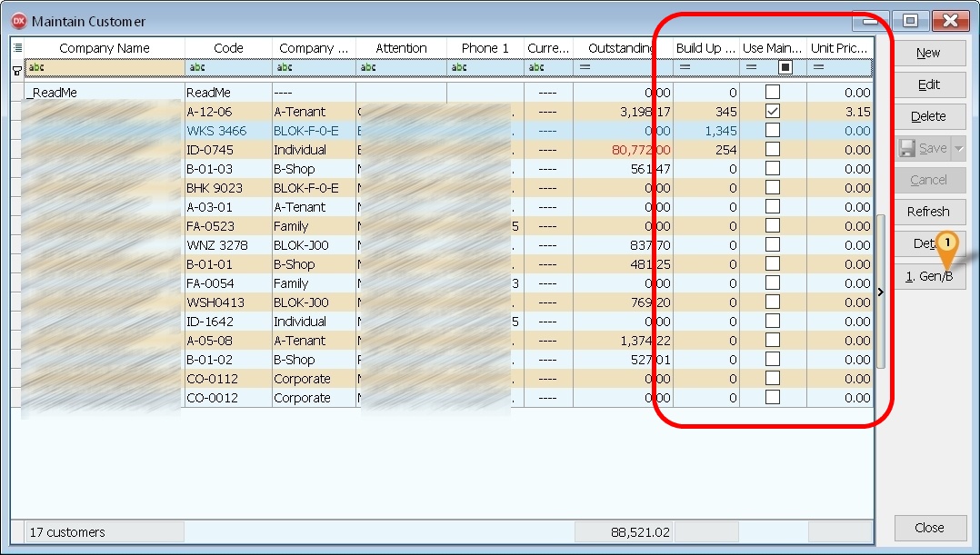This screenshot has height=555, width=980.
Task: Click the grid column chooser icon
Action: pyautogui.click(x=17, y=47)
